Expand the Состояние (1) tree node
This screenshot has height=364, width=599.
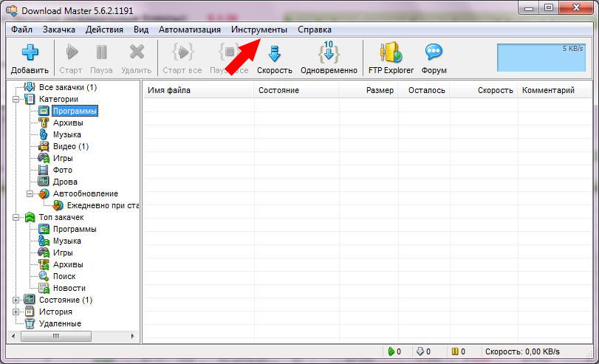(17, 300)
